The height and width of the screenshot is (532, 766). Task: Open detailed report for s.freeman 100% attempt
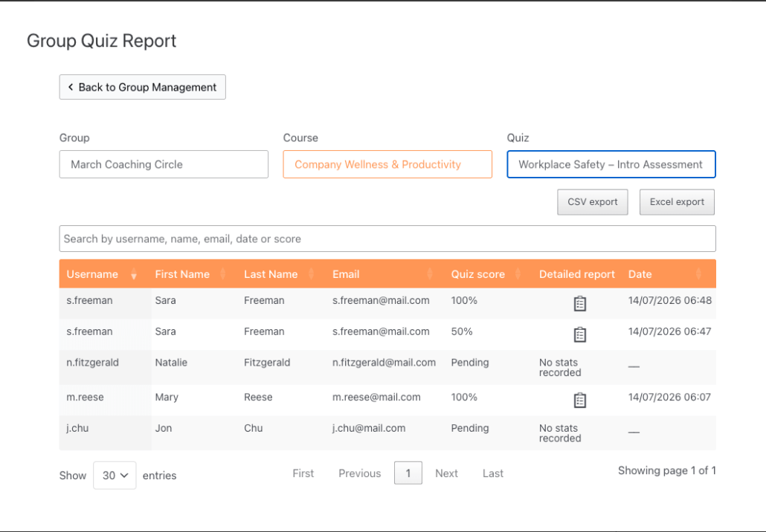[x=579, y=304]
